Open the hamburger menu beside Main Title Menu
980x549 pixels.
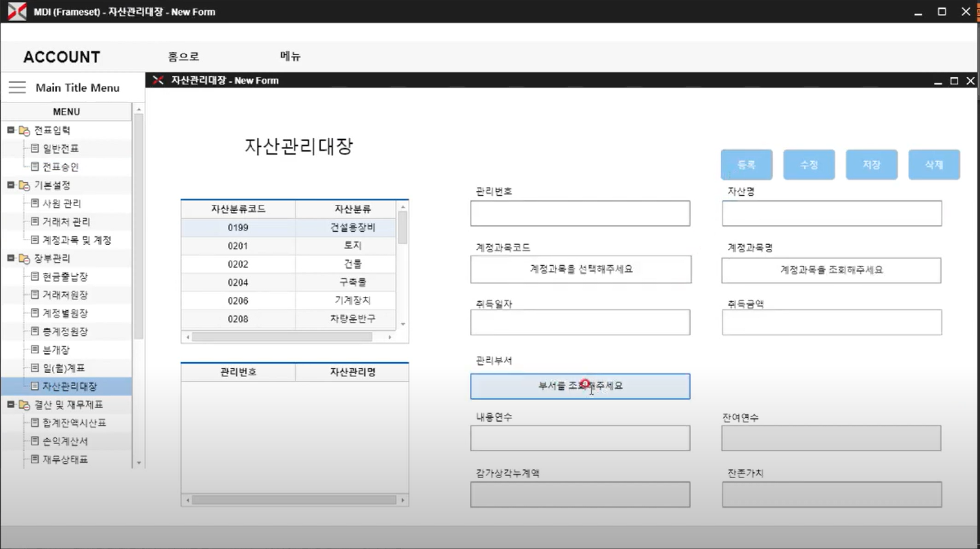pos(17,87)
